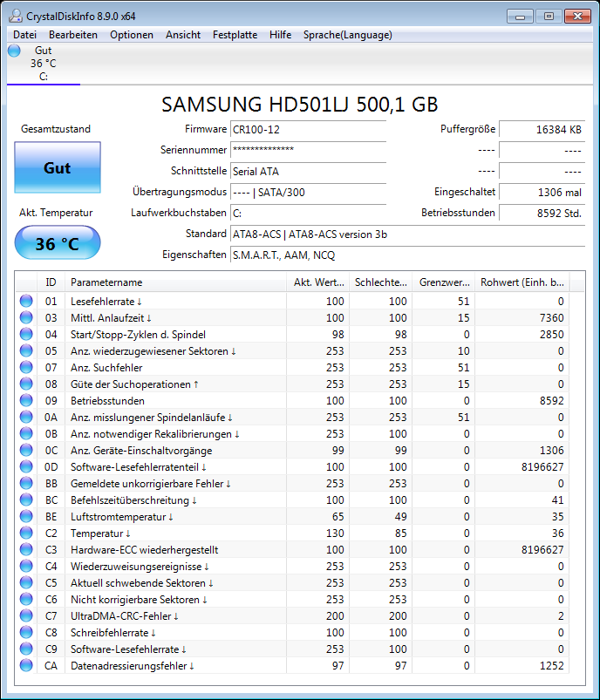Click the Betriebsstunden value 8592 Std.
Image resolution: width=600 pixels, height=700 pixels.
click(x=542, y=213)
